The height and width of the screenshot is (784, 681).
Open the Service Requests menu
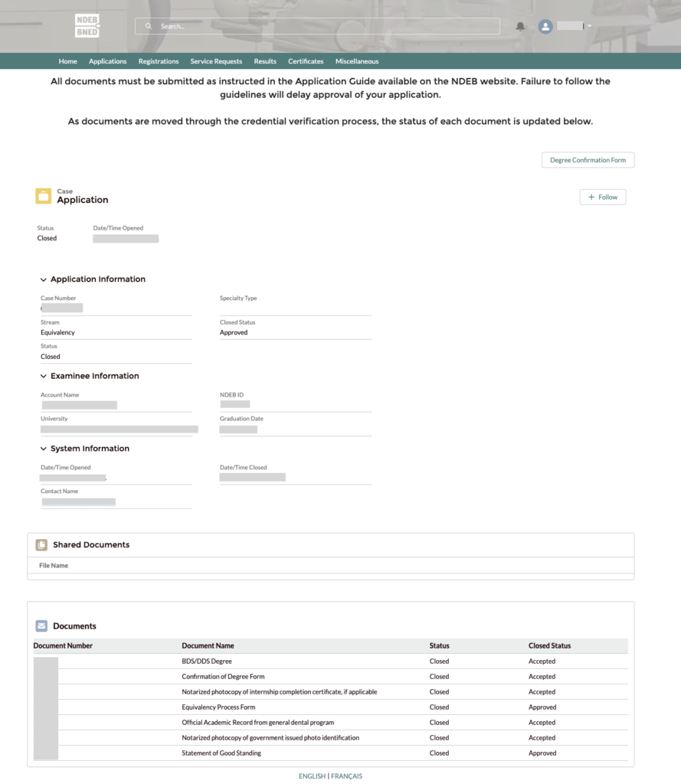tap(216, 61)
